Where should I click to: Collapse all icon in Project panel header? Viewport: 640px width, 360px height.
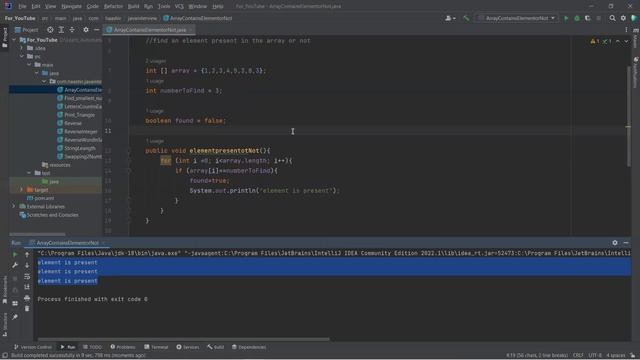pyautogui.click(x=72, y=30)
